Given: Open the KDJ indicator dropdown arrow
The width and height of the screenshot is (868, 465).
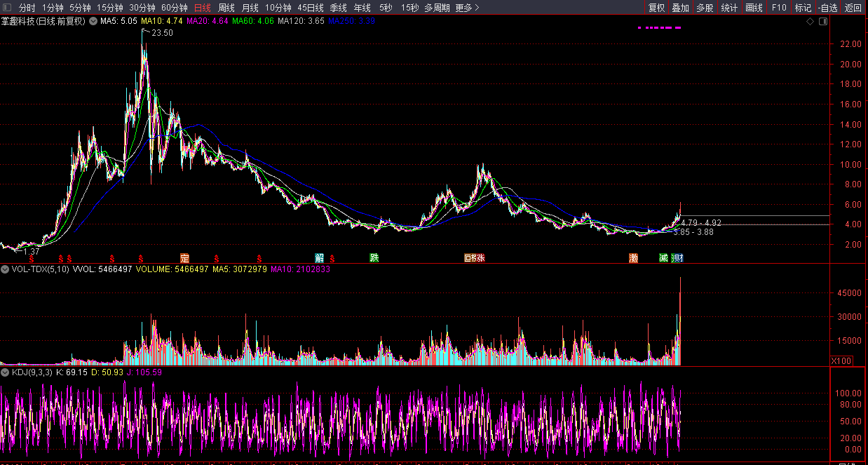Looking at the screenshot, I should click(x=5, y=372).
